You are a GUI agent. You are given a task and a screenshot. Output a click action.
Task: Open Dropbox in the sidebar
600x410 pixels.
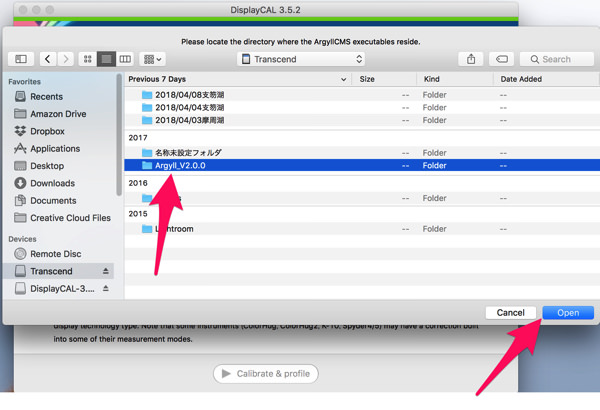(47, 131)
